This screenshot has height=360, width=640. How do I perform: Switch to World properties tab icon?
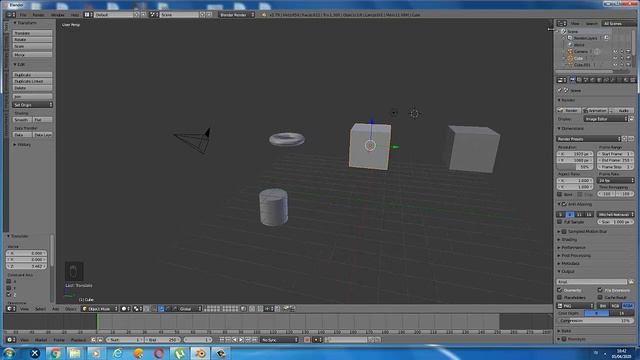tap(593, 80)
